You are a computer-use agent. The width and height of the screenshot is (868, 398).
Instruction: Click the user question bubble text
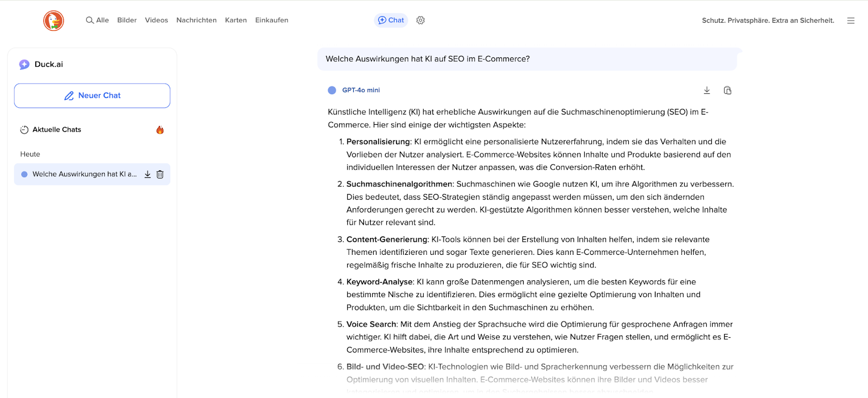(x=427, y=59)
